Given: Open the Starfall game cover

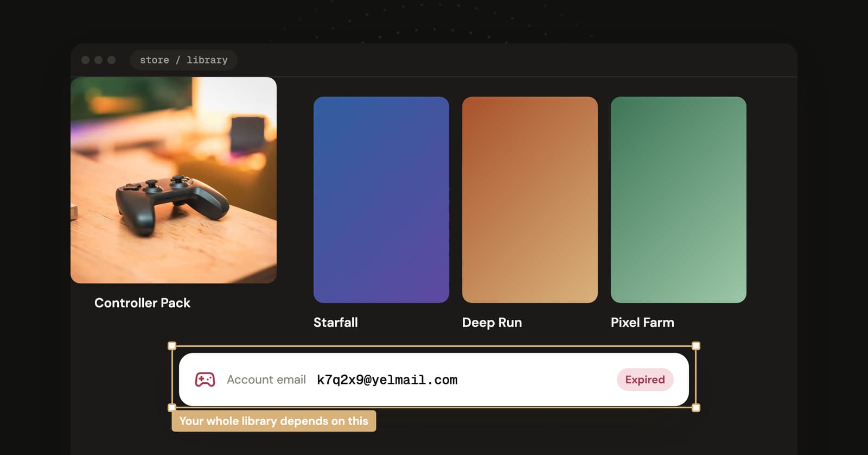Looking at the screenshot, I should [x=381, y=200].
